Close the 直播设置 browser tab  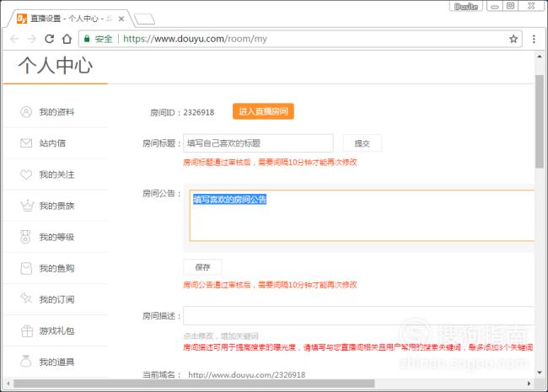point(121,19)
